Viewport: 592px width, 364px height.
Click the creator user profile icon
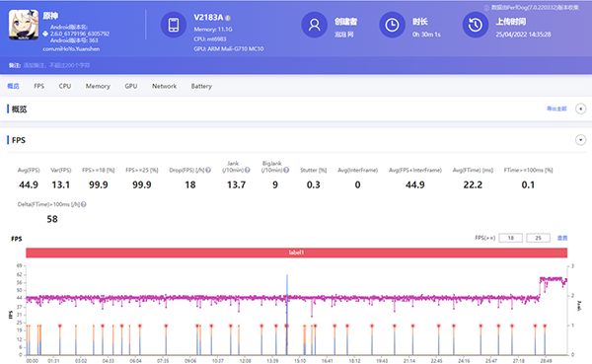314,25
